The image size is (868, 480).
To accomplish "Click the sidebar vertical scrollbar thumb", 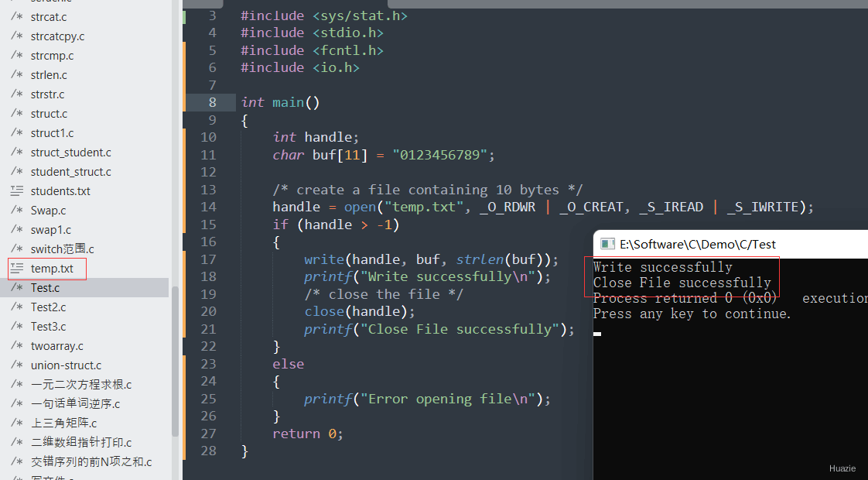I will point(176,362).
